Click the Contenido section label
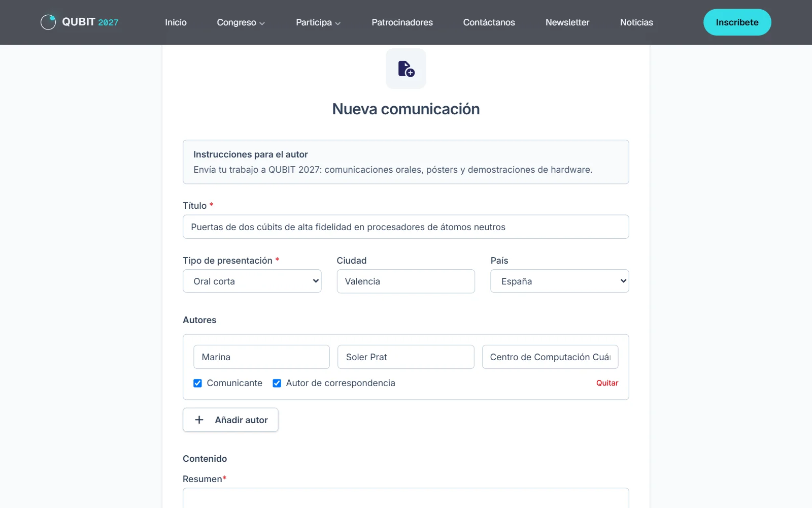 205,459
